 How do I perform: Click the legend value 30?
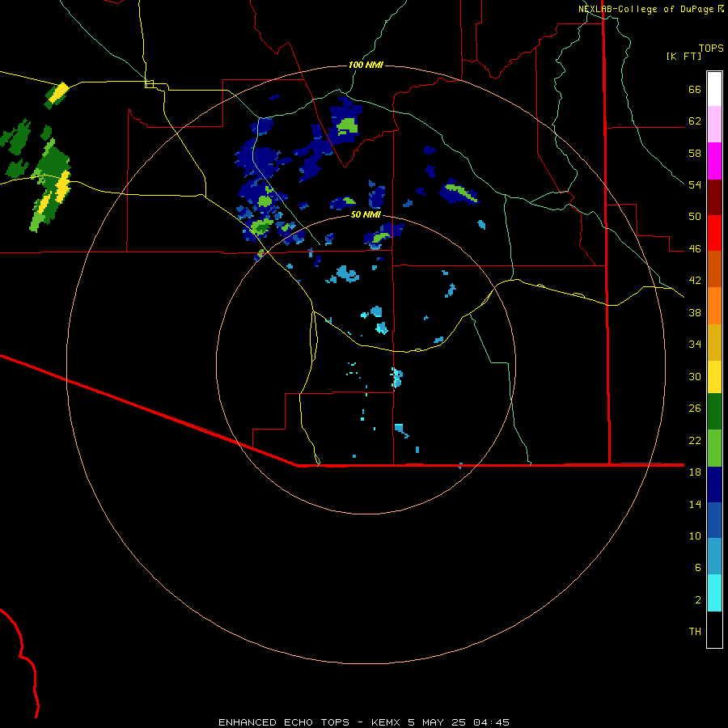pyautogui.click(x=695, y=376)
